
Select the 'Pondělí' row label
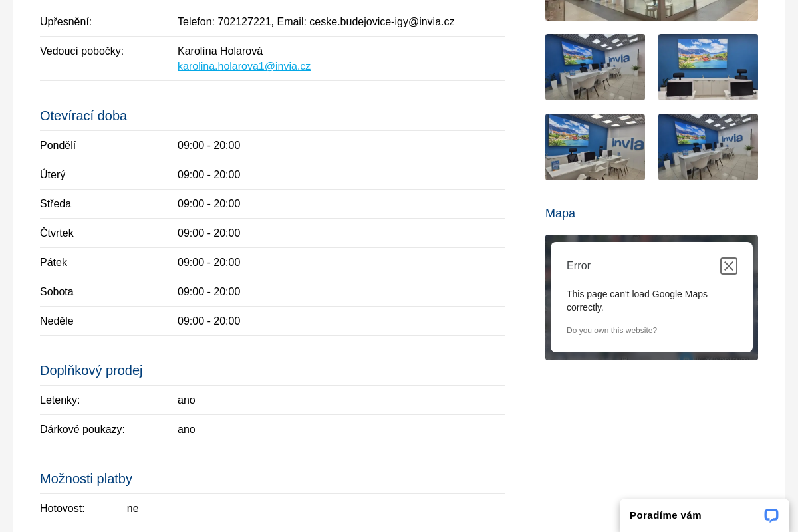tap(58, 146)
